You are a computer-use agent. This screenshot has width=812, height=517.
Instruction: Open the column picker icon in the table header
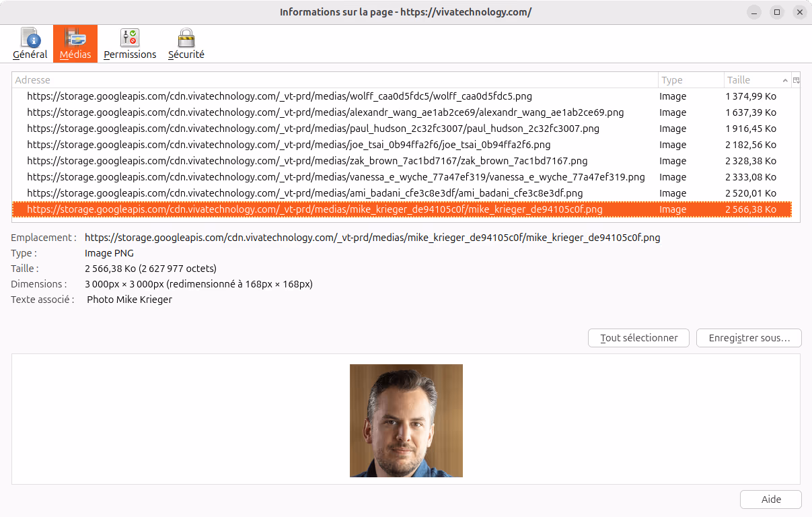(796, 80)
